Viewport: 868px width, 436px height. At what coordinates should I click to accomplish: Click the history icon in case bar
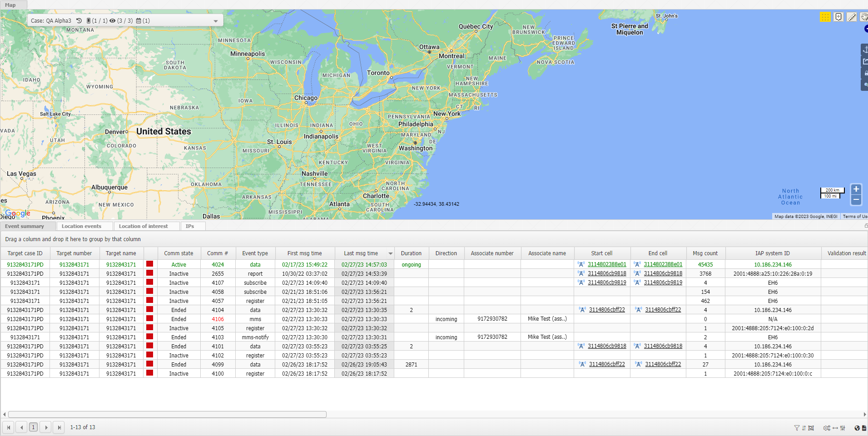pyautogui.click(x=79, y=20)
